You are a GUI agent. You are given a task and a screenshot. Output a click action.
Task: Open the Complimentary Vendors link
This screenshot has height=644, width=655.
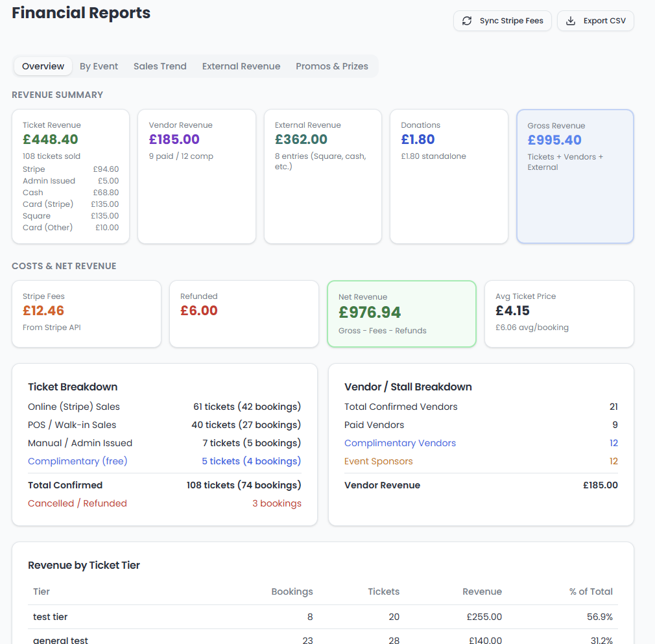(399, 443)
